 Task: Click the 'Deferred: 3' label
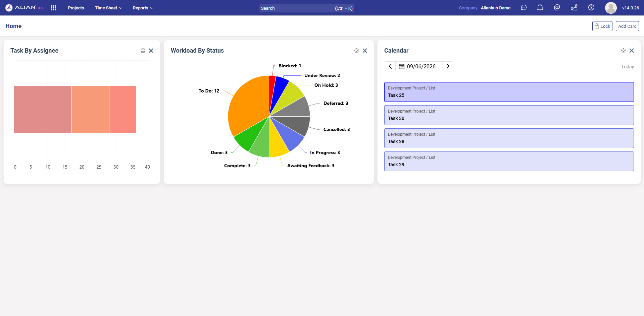click(x=336, y=103)
